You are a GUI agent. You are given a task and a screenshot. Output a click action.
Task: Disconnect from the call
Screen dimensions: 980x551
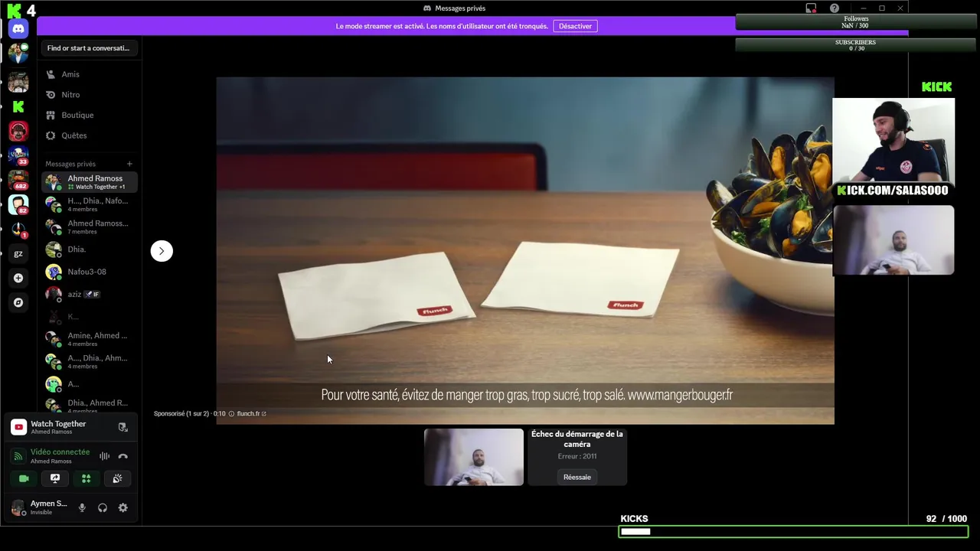click(x=122, y=456)
